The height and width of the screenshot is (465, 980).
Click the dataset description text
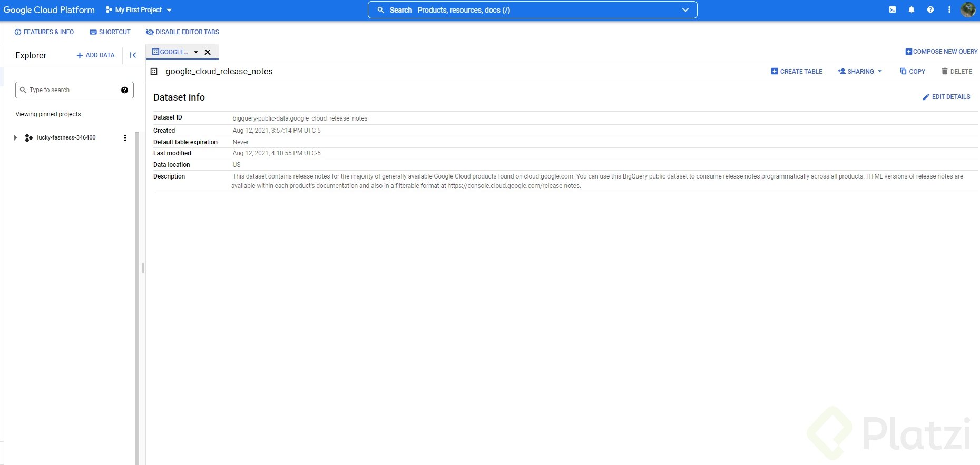tap(597, 181)
